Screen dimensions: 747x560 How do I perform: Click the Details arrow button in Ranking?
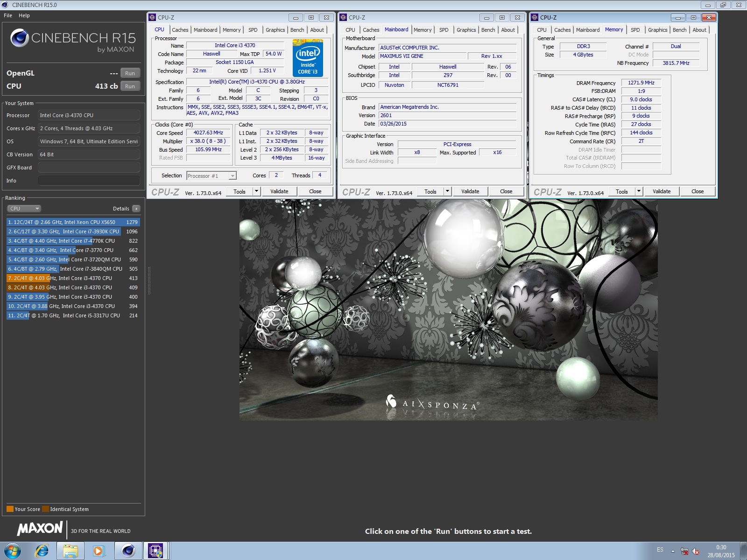(136, 209)
